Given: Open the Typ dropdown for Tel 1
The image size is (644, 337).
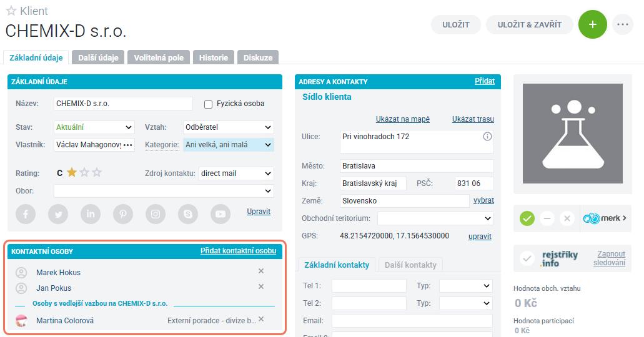Looking at the screenshot, I should click(x=466, y=286).
